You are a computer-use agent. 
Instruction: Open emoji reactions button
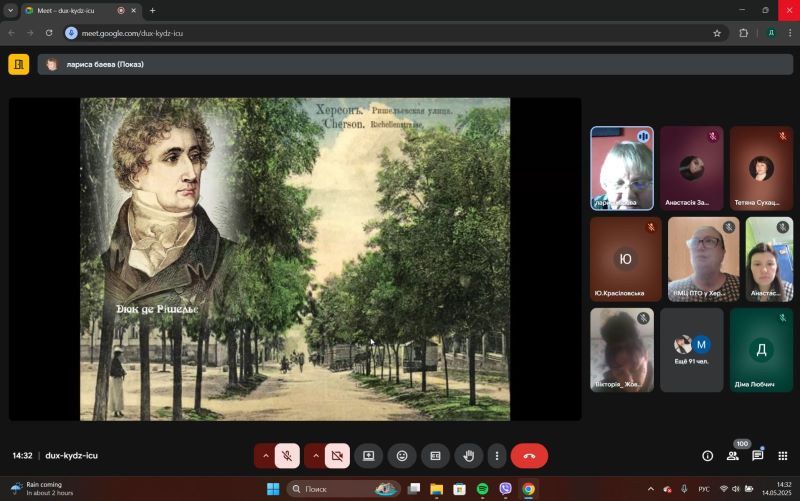402,456
